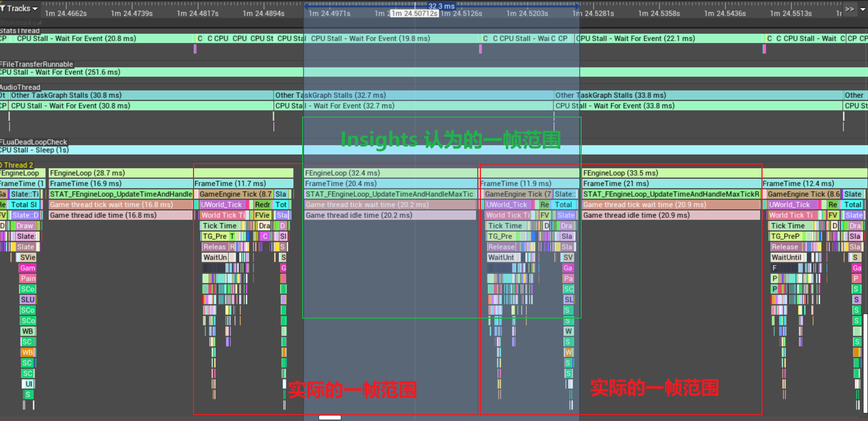
Task: Select the FrameTime (20.4 ms) event
Action: click(x=391, y=184)
